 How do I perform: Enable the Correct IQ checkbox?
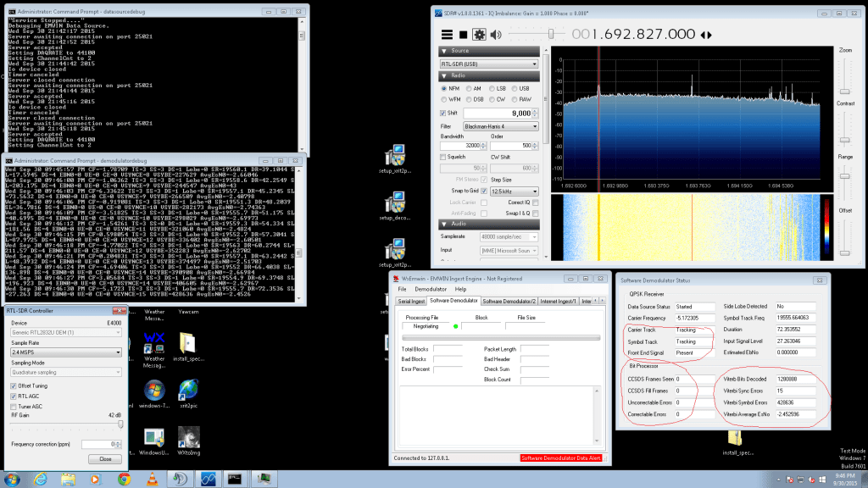536,202
